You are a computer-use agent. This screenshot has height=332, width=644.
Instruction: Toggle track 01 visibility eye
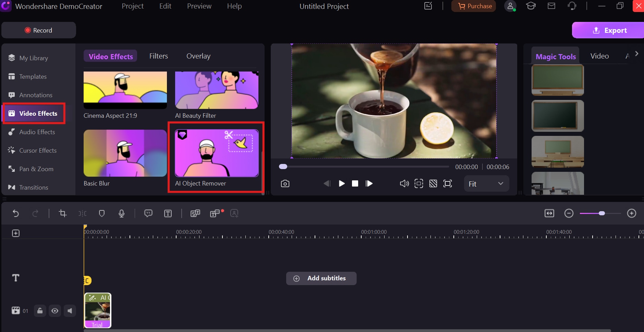click(x=55, y=311)
